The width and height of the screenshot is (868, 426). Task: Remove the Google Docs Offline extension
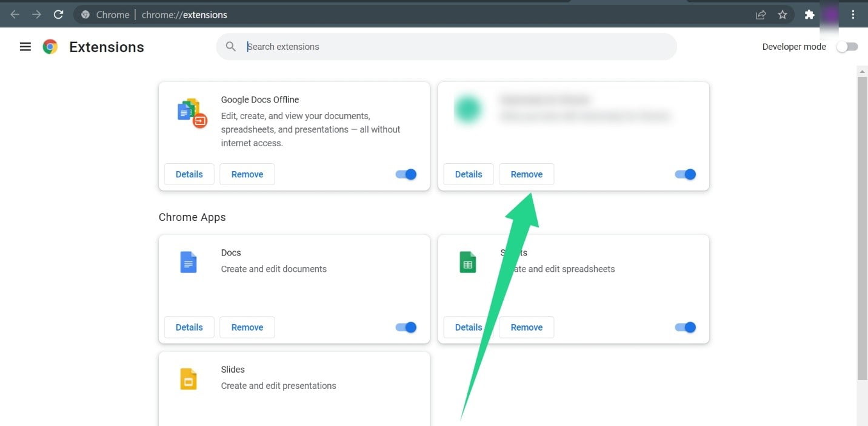(247, 174)
